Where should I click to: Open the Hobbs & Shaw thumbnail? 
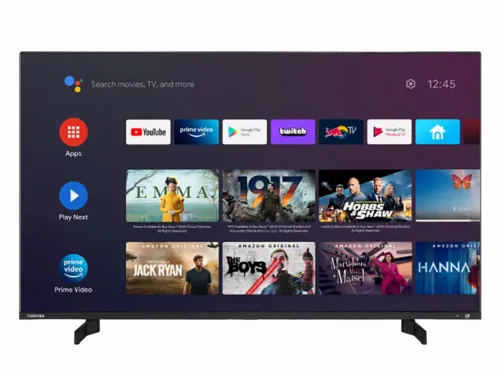365,196
